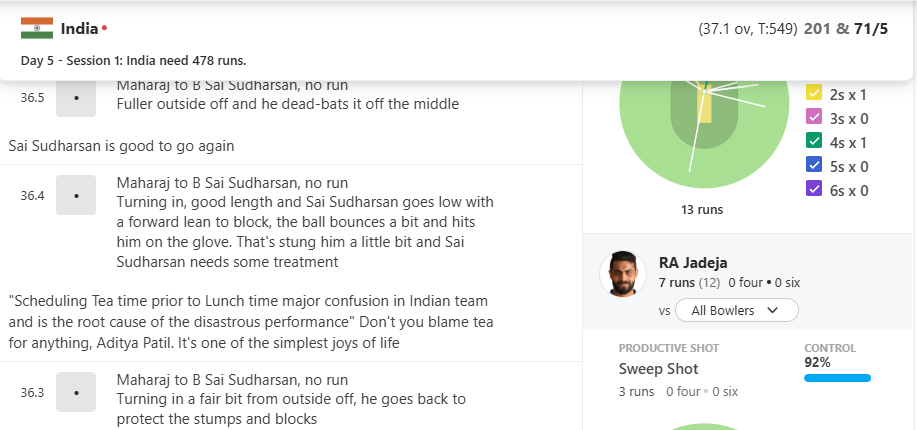Click the RA Jadeja player name

pyautogui.click(x=692, y=262)
